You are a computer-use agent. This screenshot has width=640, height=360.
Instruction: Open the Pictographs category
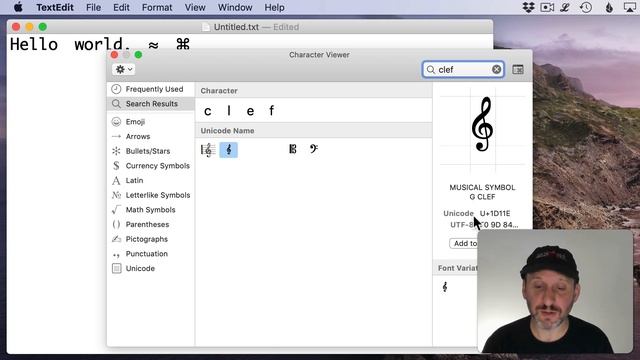(151, 239)
